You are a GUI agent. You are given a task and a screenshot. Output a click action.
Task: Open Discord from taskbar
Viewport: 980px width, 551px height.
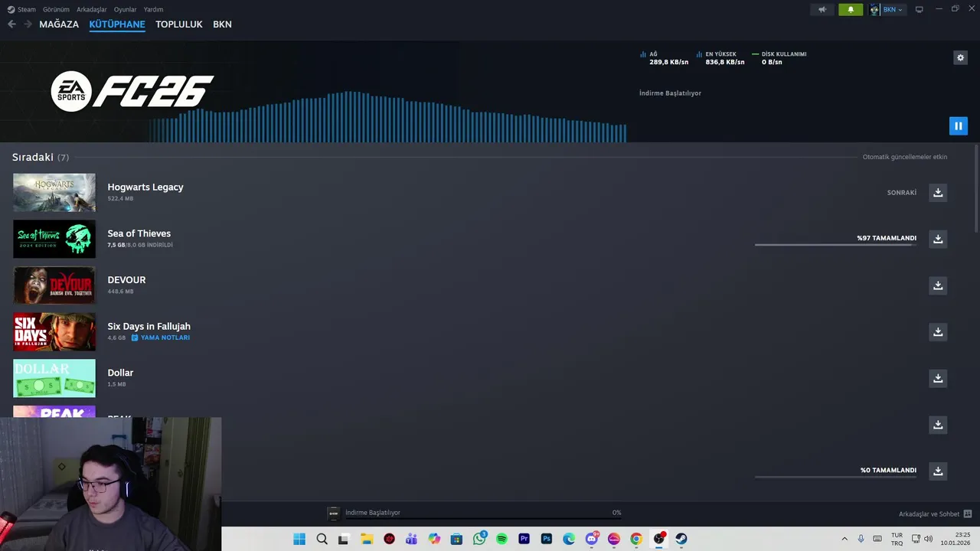click(591, 539)
